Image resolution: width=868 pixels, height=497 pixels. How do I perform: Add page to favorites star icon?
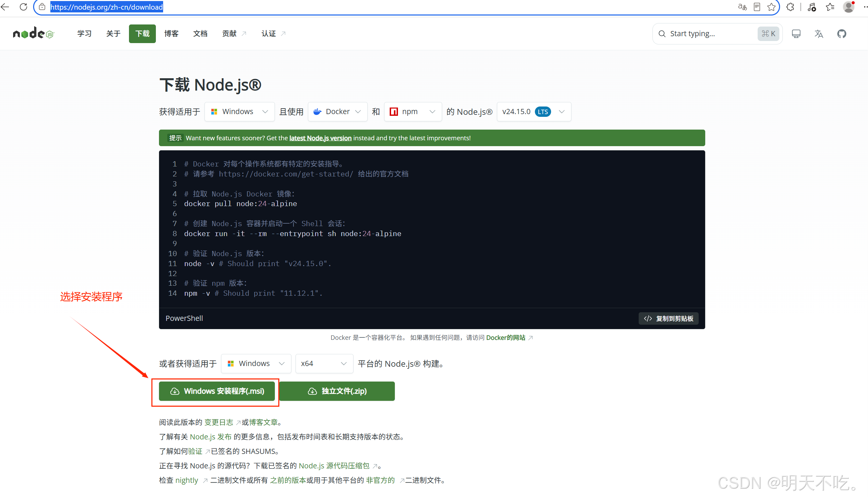click(771, 7)
